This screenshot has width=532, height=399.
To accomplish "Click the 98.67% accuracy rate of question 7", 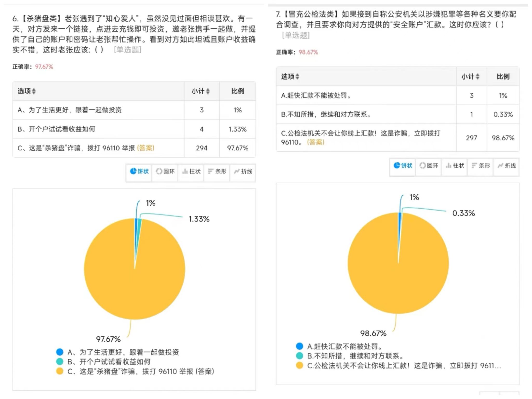I will 308,52.
